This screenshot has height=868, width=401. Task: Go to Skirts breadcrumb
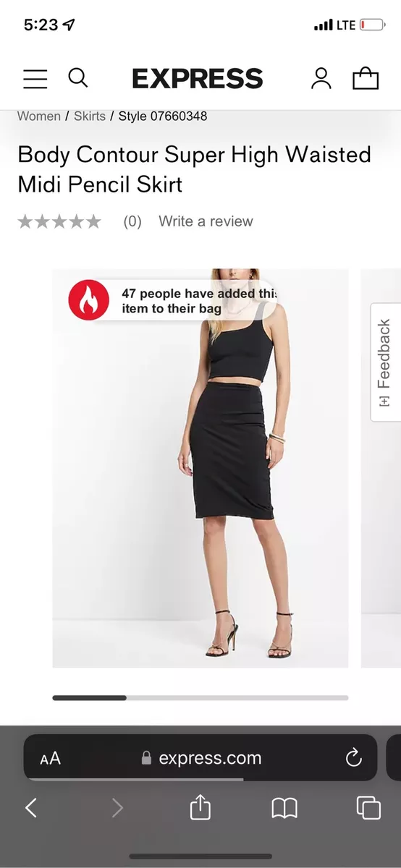[x=90, y=116]
